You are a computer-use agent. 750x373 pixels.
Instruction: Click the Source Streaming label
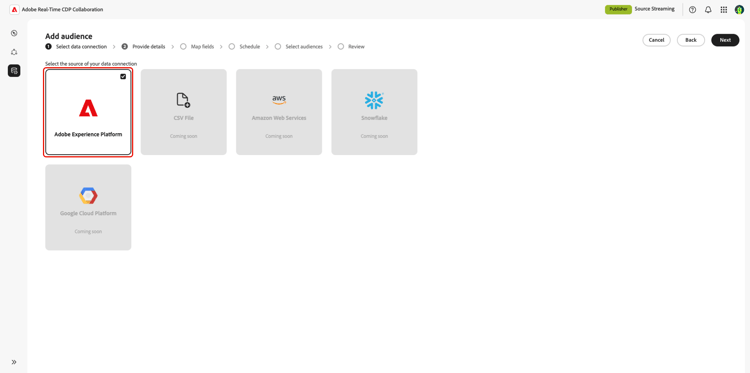coord(654,9)
